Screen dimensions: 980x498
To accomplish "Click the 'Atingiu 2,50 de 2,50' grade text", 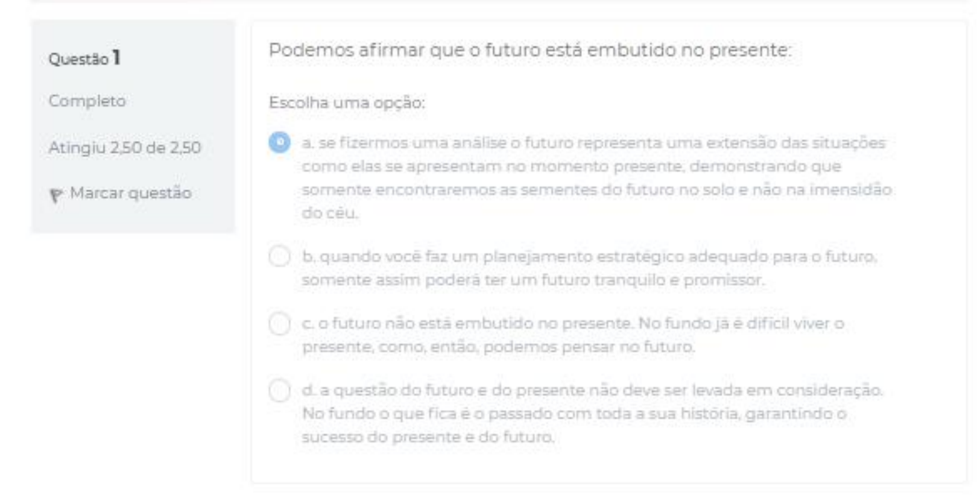I will 124,147.
